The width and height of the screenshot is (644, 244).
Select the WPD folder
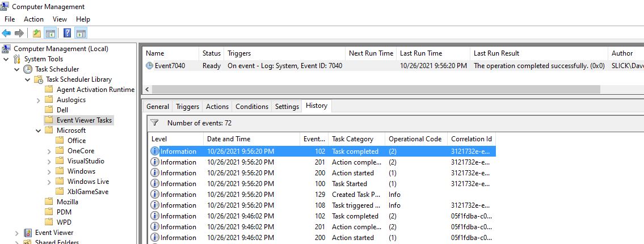coord(64,222)
